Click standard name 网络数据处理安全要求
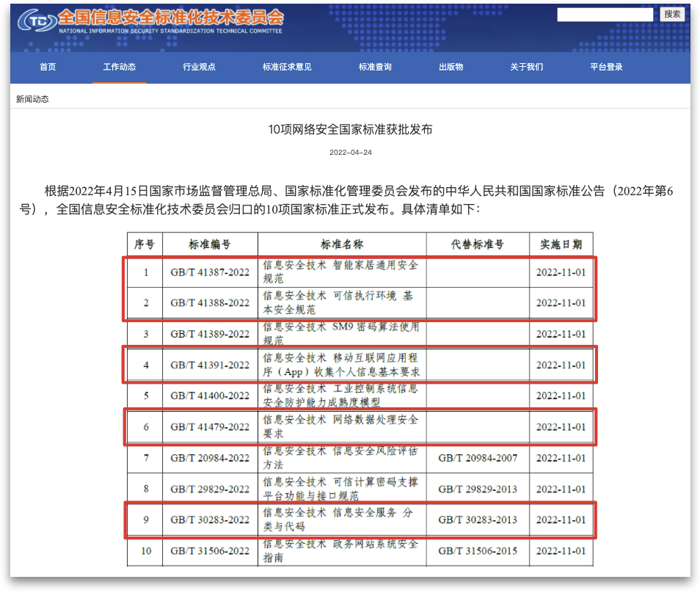Screen dimensions: 700x593 coord(341,426)
